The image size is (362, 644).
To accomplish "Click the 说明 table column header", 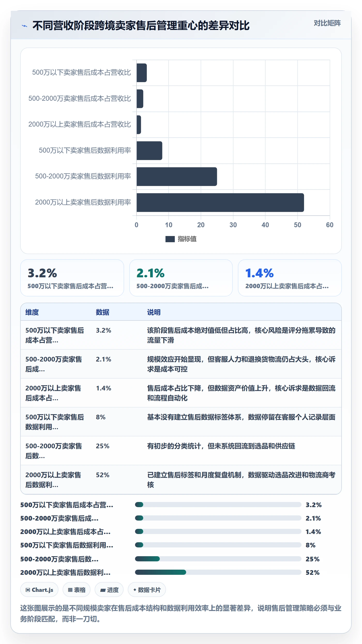I will pyautogui.click(x=154, y=312).
